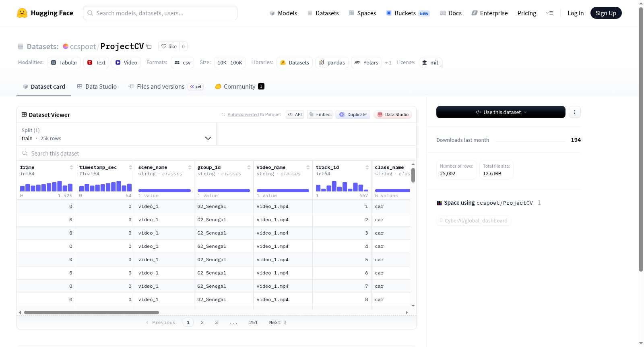This screenshot has height=347, width=644.
Task: Click the frame column histogram
Action: pos(46,186)
